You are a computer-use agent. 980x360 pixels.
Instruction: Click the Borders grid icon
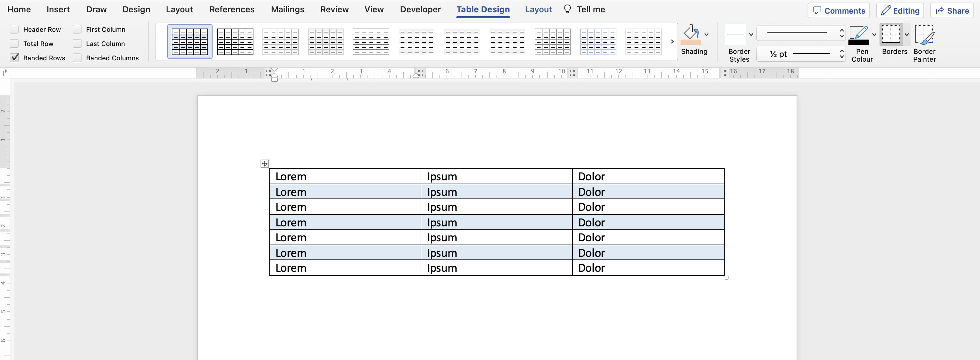click(x=891, y=34)
